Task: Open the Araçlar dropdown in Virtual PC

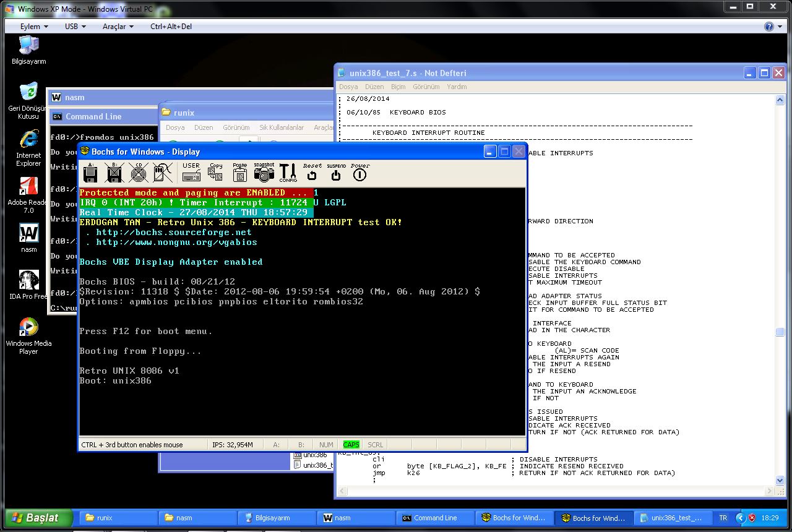Action: point(118,27)
